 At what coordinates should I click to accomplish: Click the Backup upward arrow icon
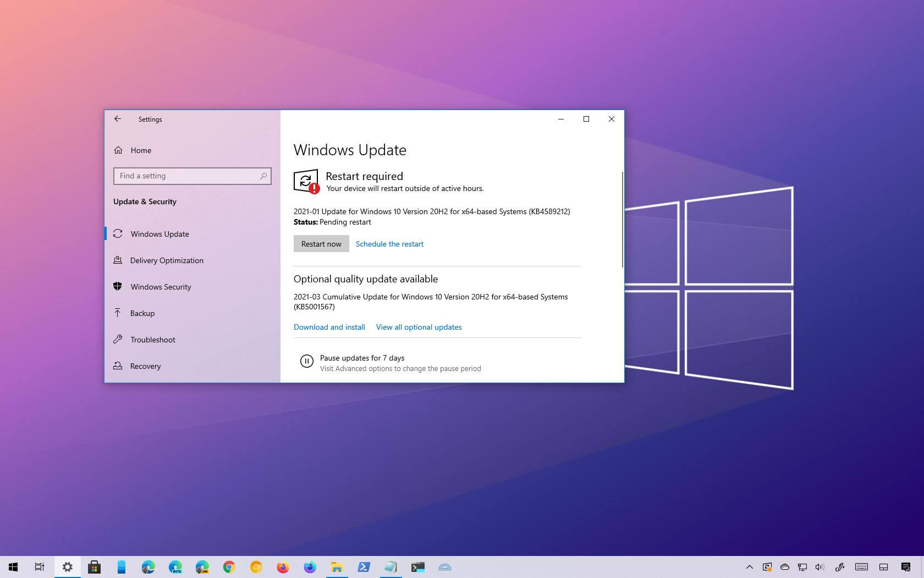click(x=118, y=313)
